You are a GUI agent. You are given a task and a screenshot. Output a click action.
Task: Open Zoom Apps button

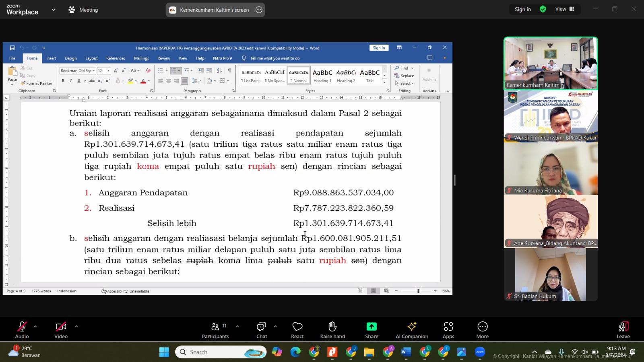coord(448,330)
